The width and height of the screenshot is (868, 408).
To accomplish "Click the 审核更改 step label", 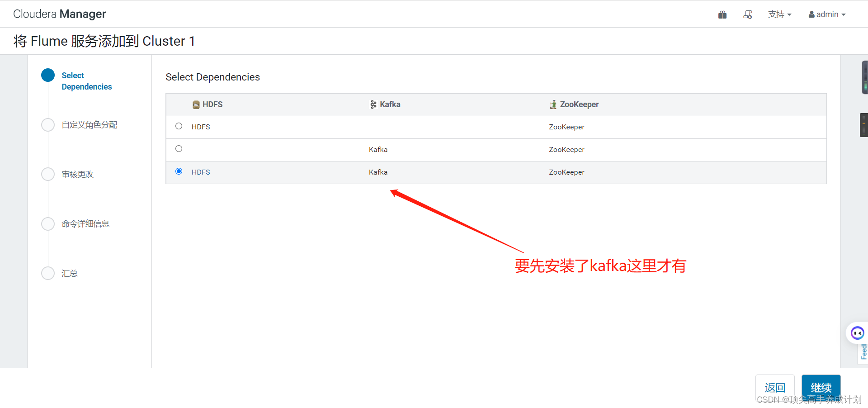I will click(78, 175).
